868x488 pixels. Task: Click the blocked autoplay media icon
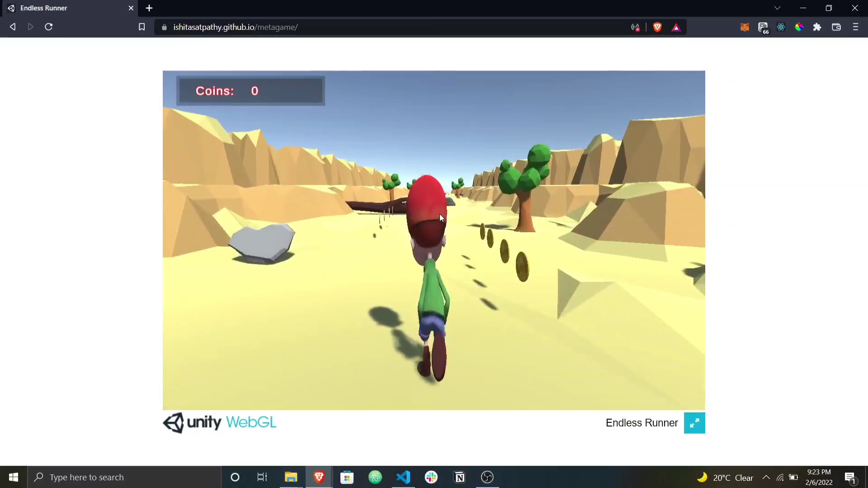pos(635,27)
